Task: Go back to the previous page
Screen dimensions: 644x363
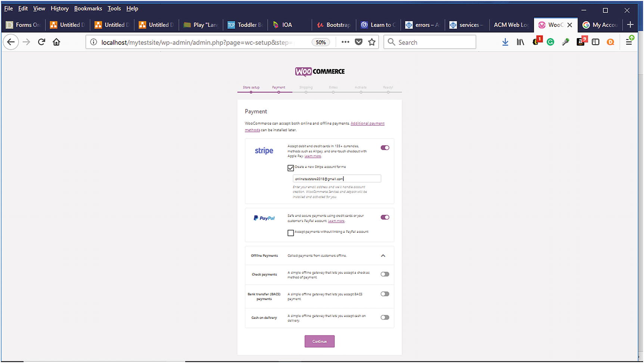Action: coord(11,42)
